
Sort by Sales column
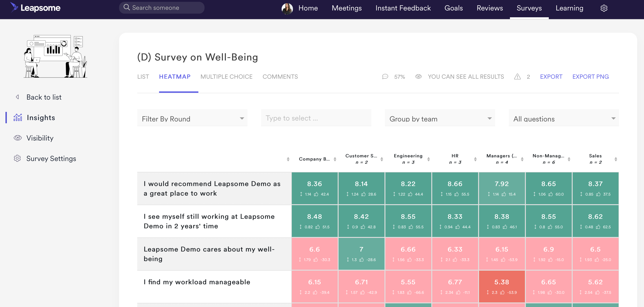pos(616,159)
